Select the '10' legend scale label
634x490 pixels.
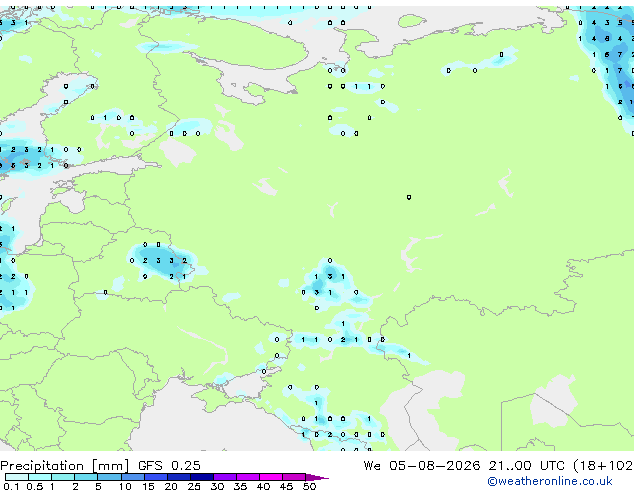[x=125, y=486]
